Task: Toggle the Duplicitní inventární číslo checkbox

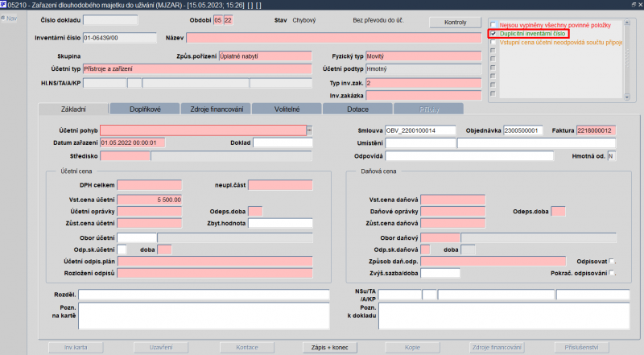Action: (x=493, y=34)
